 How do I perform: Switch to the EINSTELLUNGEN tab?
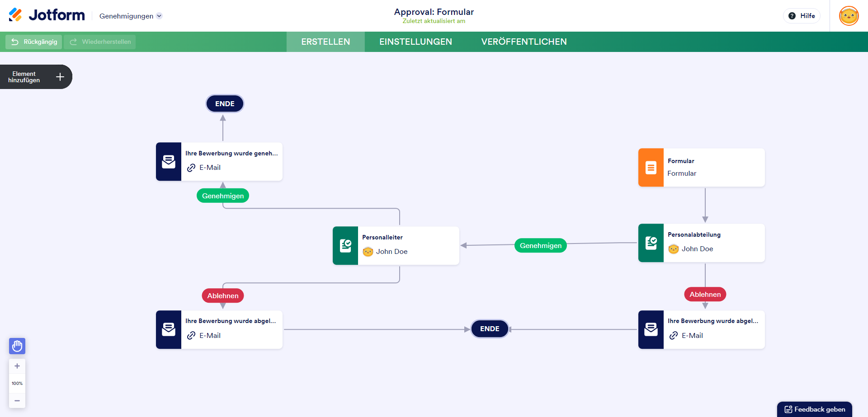click(x=415, y=42)
